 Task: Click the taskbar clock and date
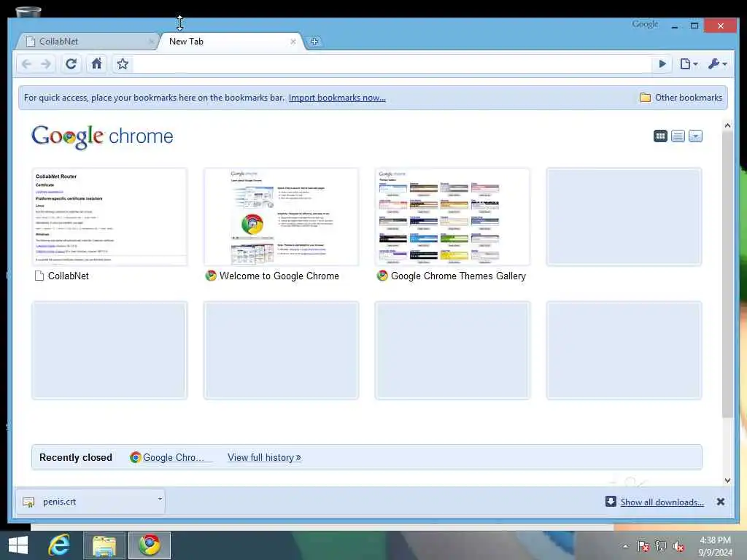(715, 546)
